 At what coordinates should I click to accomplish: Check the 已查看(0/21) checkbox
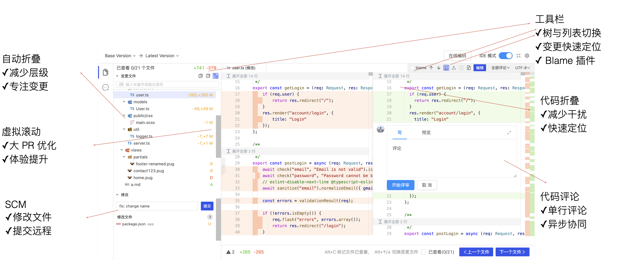point(423,252)
